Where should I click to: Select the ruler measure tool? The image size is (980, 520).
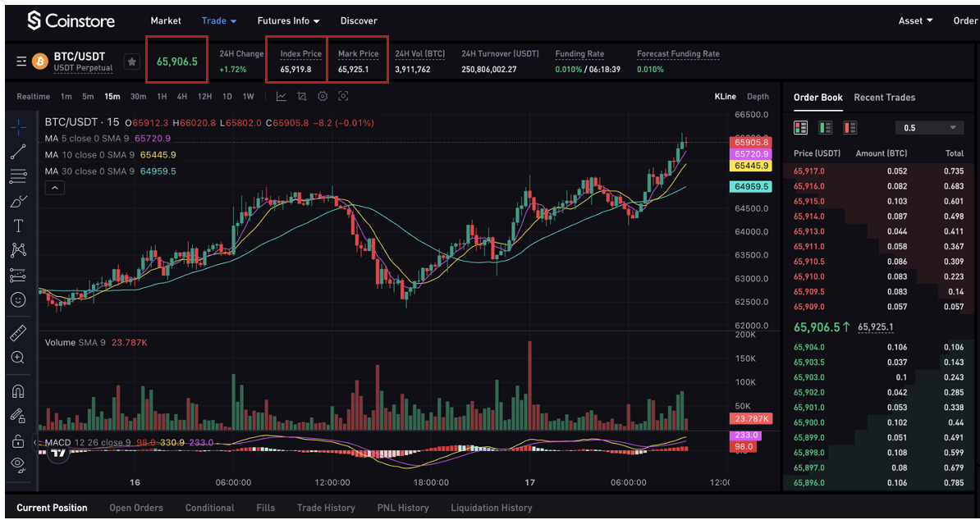[x=18, y=333]
